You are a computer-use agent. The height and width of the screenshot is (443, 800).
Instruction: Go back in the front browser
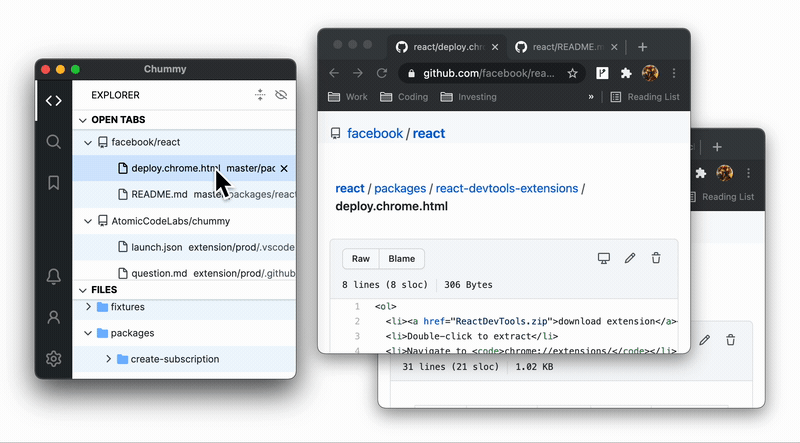click(x=334, y=73)
